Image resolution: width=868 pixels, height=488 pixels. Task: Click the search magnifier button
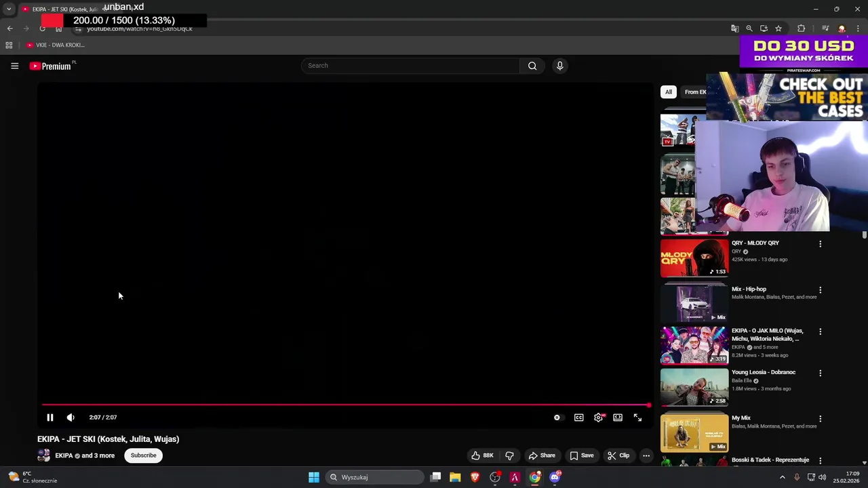[x=532, y=66]
